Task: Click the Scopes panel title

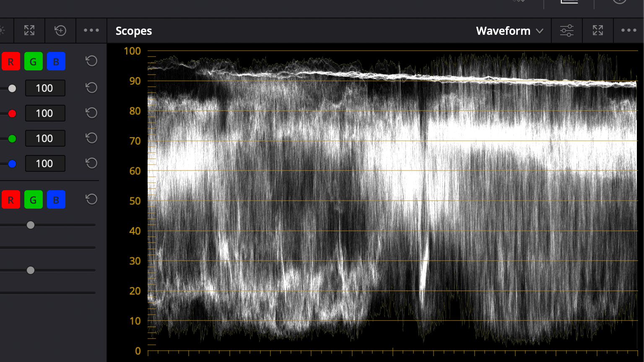Action: (134, 31)
